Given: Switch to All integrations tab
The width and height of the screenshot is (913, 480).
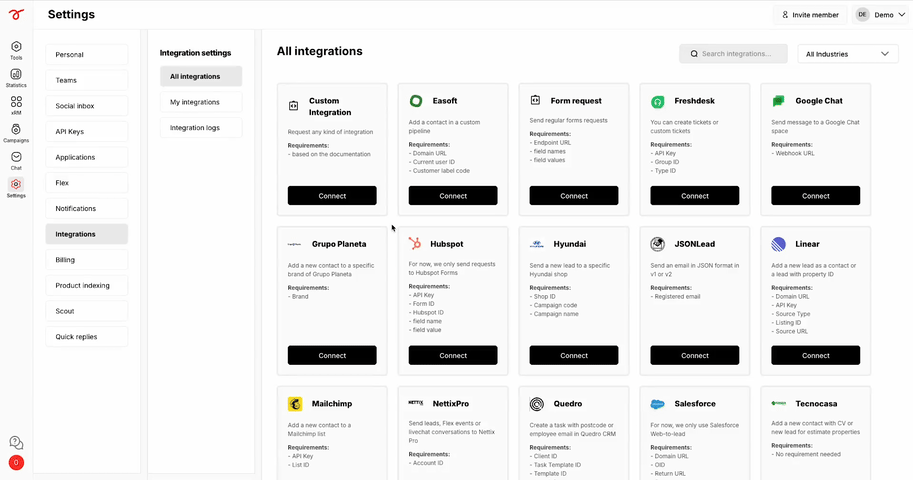Looking at the screenshot, I should point(201,76).
